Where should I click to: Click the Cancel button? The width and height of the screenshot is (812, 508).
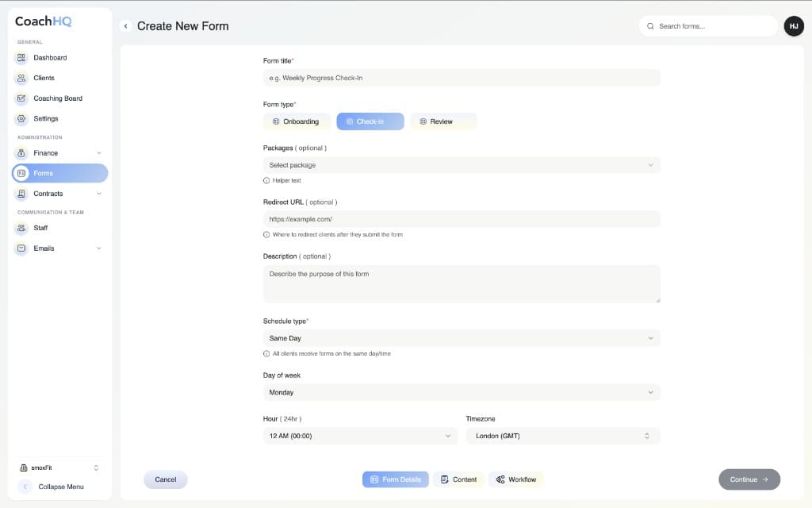click(x=165, y=479)
